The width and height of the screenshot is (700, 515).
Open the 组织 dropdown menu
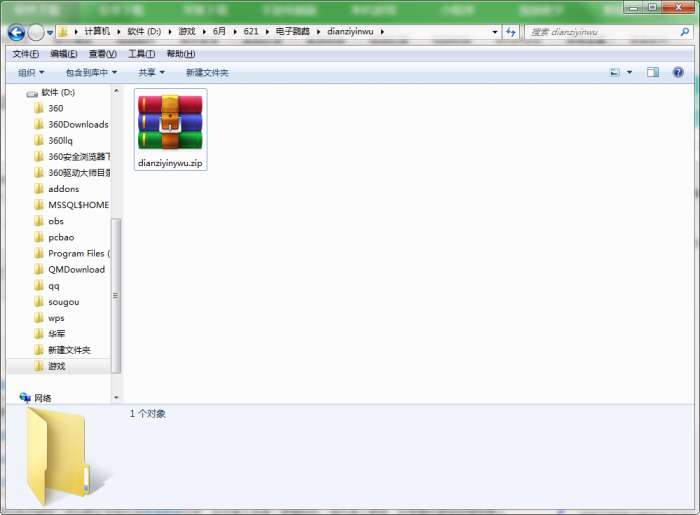coord(31,72)
